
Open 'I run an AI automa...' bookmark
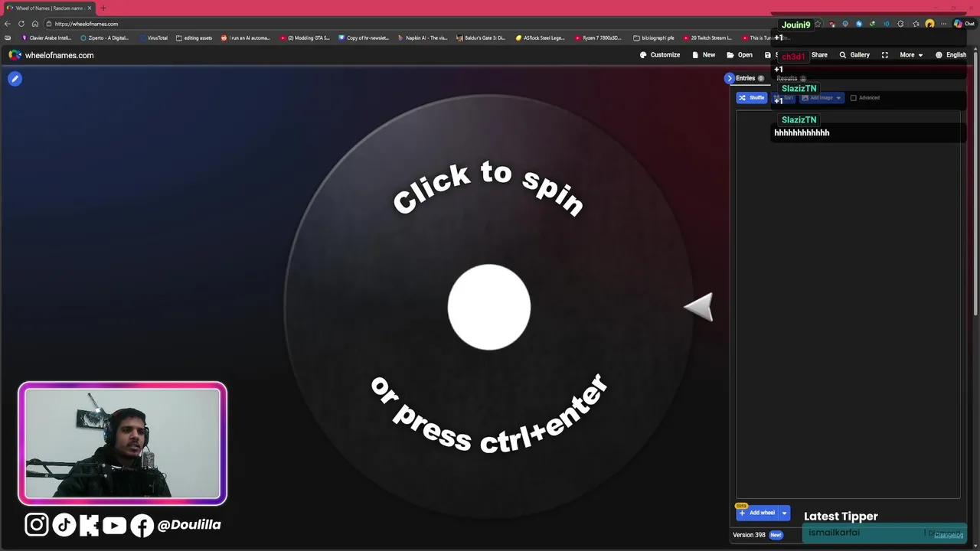click(246, 37)
